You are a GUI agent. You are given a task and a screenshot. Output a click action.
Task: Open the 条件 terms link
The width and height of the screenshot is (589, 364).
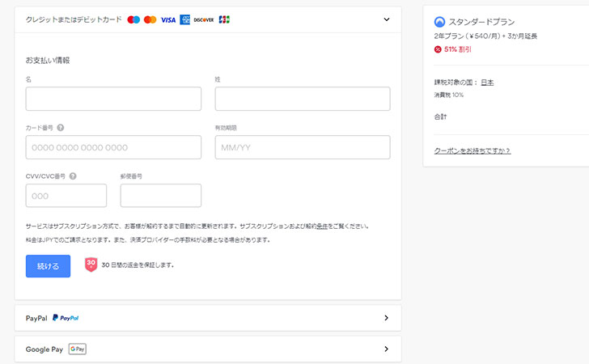point(321,226)
